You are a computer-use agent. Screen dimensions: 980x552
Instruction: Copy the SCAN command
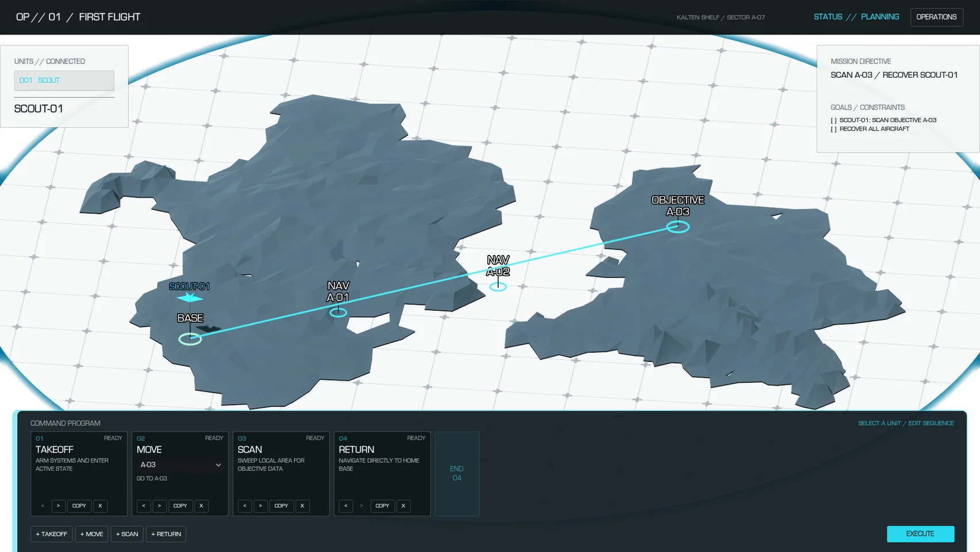pyautogui.click(x=281, y=506)
